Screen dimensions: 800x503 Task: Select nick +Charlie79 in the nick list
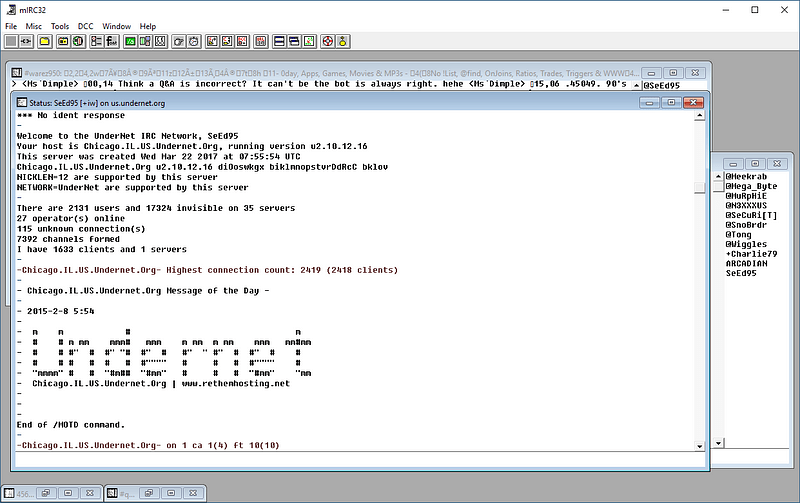[x=751, y=254]
